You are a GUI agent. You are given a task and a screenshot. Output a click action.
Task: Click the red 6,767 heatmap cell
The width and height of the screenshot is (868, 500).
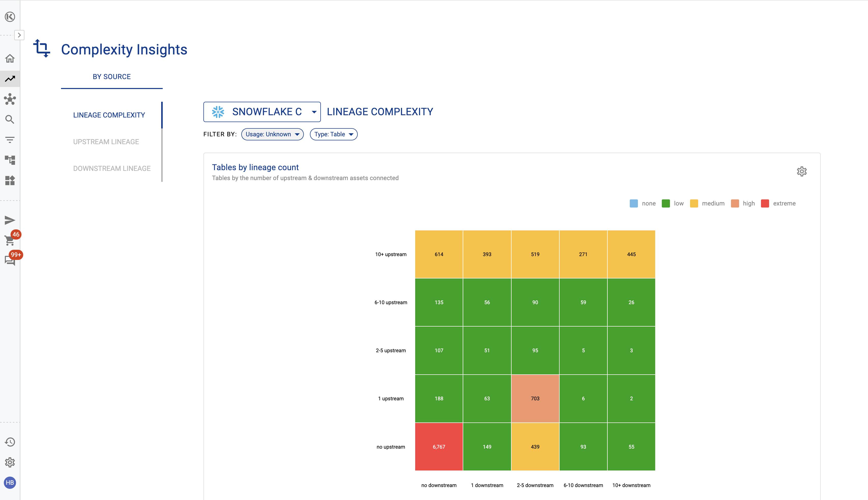[x=439, y=446]
